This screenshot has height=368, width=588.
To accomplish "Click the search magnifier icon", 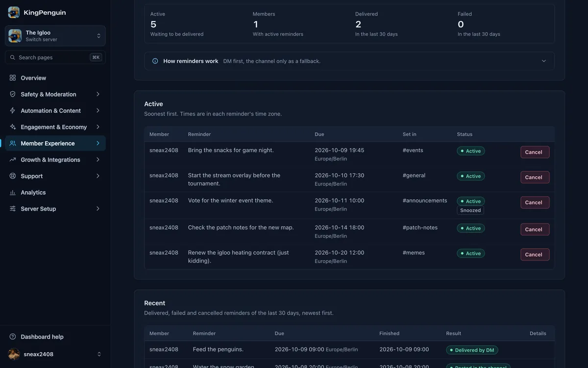I will click(x=13, y=57).
